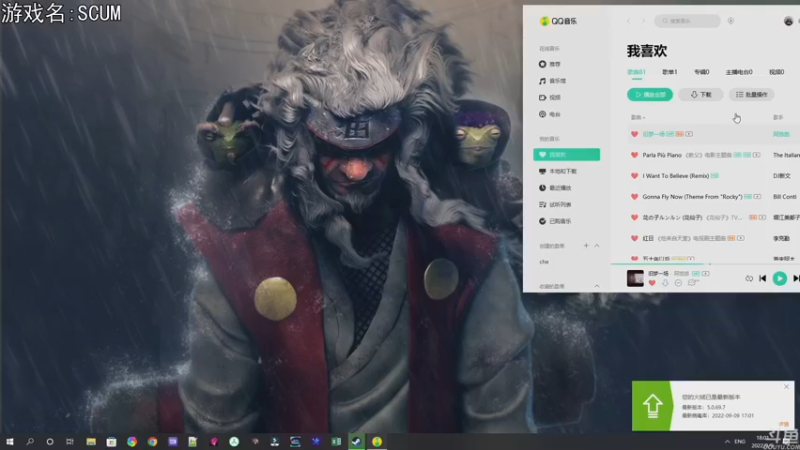Switch to 主播电台0 tab
Viewport: 800px width, 450px height.
point(739,72)
